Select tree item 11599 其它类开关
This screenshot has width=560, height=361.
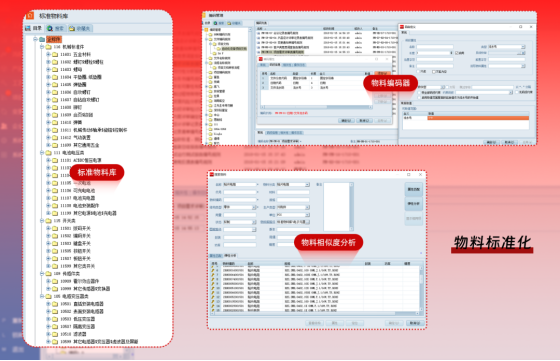click(78, 266)
